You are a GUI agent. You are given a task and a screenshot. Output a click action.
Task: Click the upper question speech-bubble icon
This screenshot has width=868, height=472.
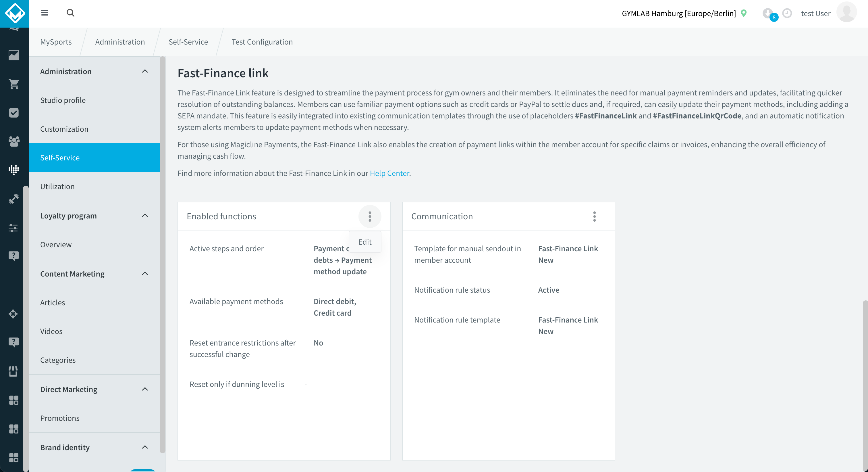coord(14,256)
